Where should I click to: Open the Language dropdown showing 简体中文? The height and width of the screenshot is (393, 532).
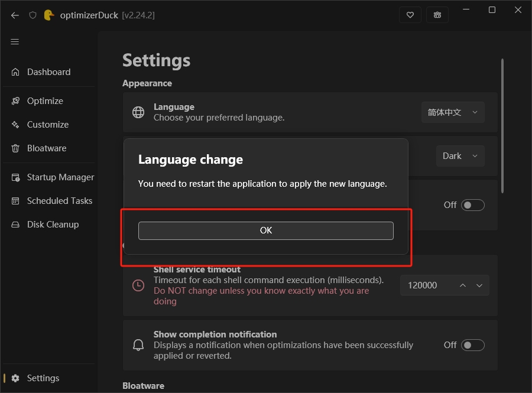[x=453, y=112]
